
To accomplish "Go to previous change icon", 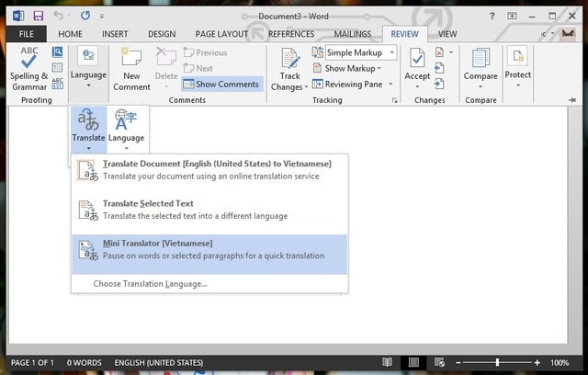I will pos(439,68).
